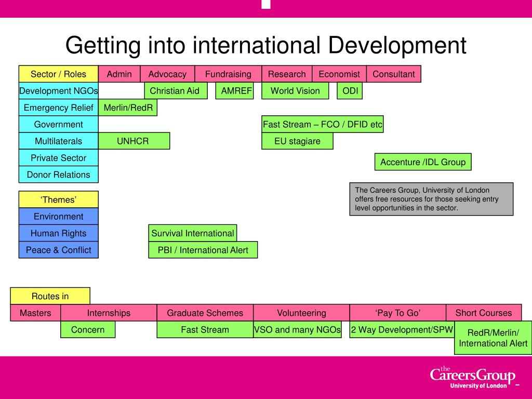532x399 pixels.
Task: Click the 'RedR/Merlin/ International Alert' box
Action: (494, 338)
